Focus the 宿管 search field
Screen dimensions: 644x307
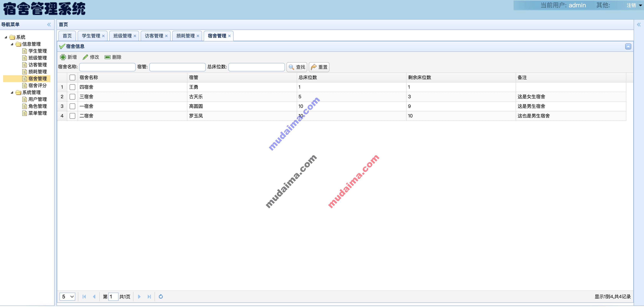pyautogui.click(x=178, y=67)
